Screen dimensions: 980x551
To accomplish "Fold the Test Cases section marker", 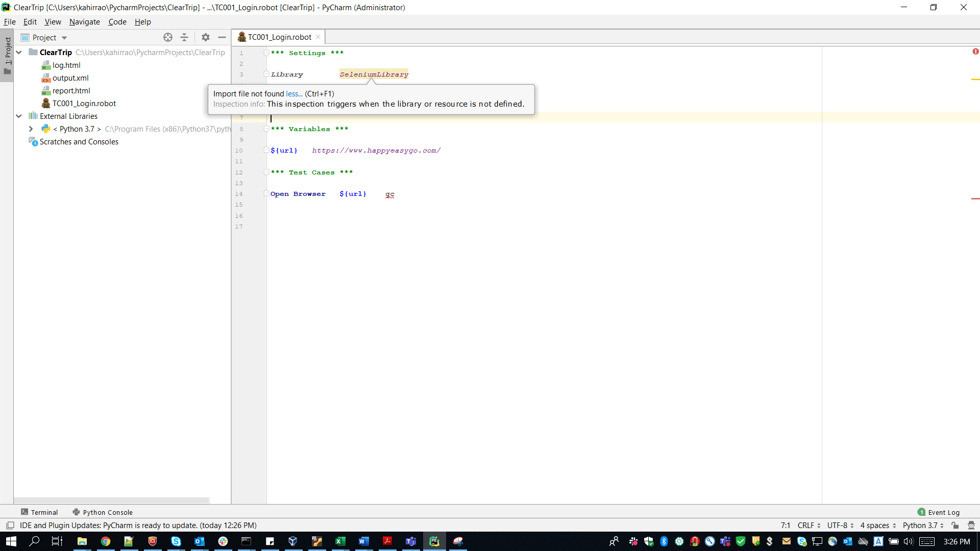I will click(x=266, y=172).
